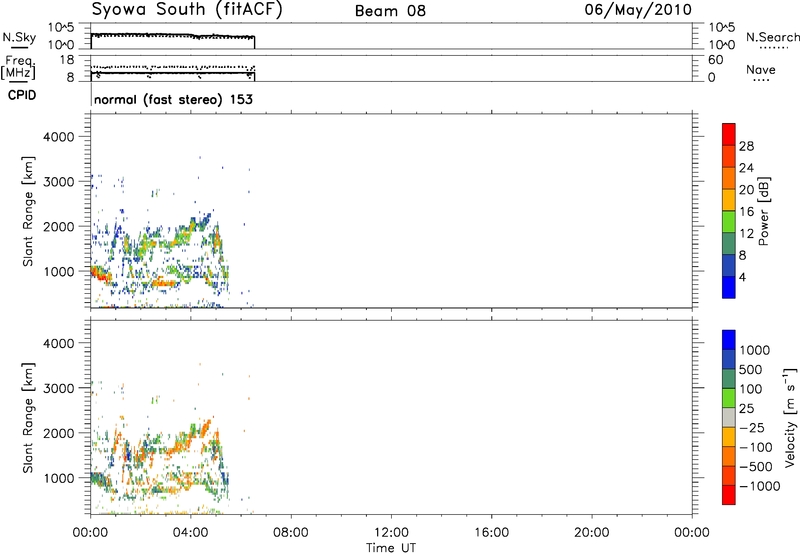
Task: Click the 'N.Search' legend label
Action: click(x=772, y=37)
